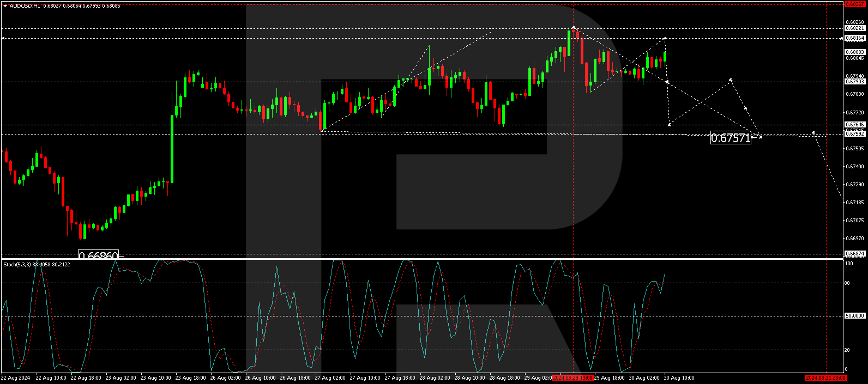Click the current price tag 0.68083
This screenshot has height=384, width=868.
pyautogui.click(x=855, y=52)
